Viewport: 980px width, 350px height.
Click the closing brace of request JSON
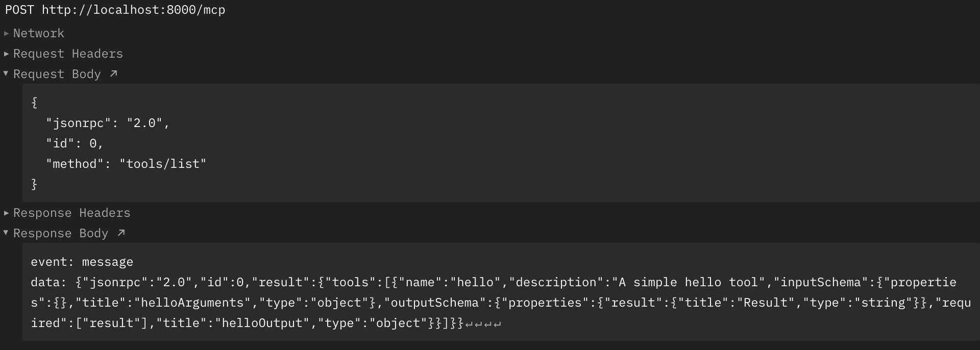(x=34, y=185)
